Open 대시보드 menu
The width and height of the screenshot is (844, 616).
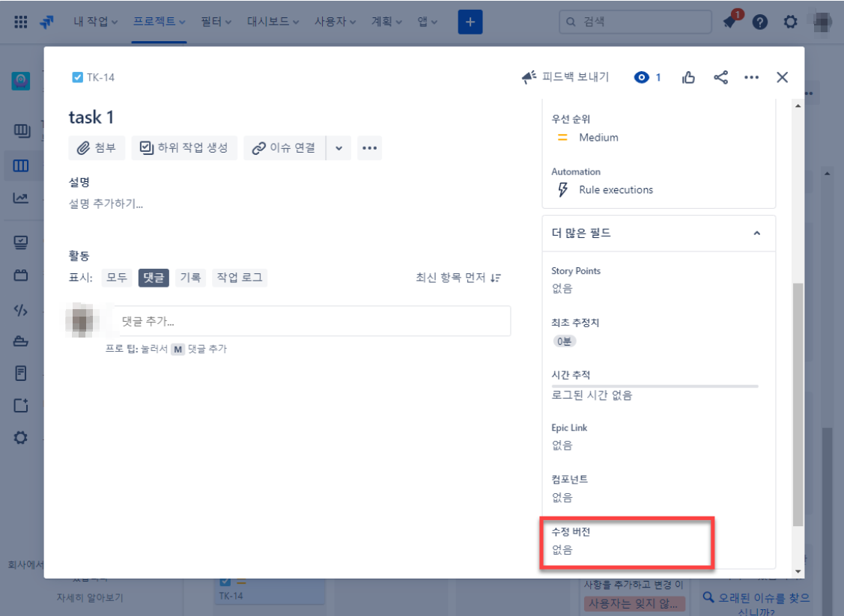(x=273, y=22)
